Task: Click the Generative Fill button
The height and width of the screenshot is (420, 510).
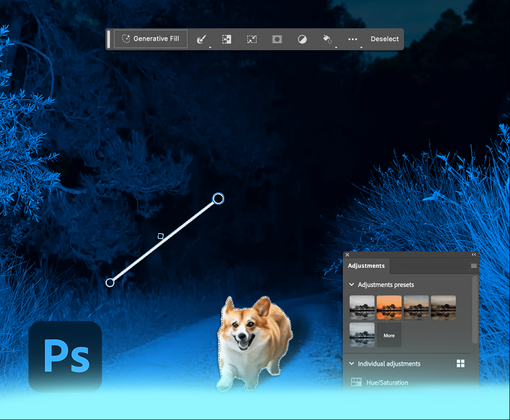Action: click(x=151, y=39)
